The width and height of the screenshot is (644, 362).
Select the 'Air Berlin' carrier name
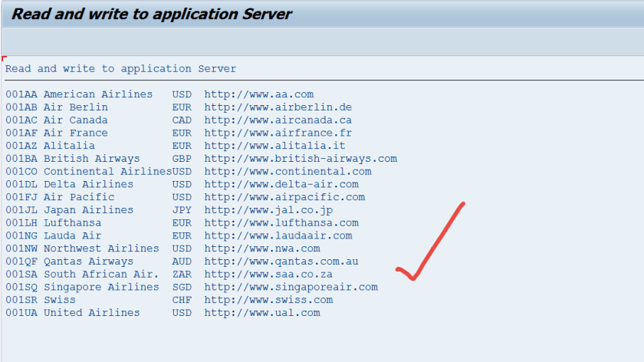76,107
